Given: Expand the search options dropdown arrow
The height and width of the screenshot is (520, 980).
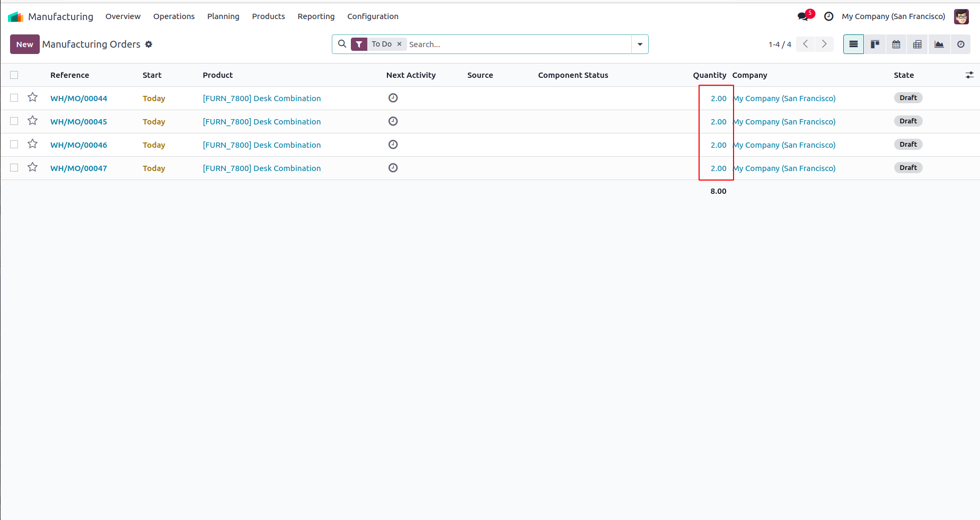Looking at the screenshot, I should [x=640, y=44].
